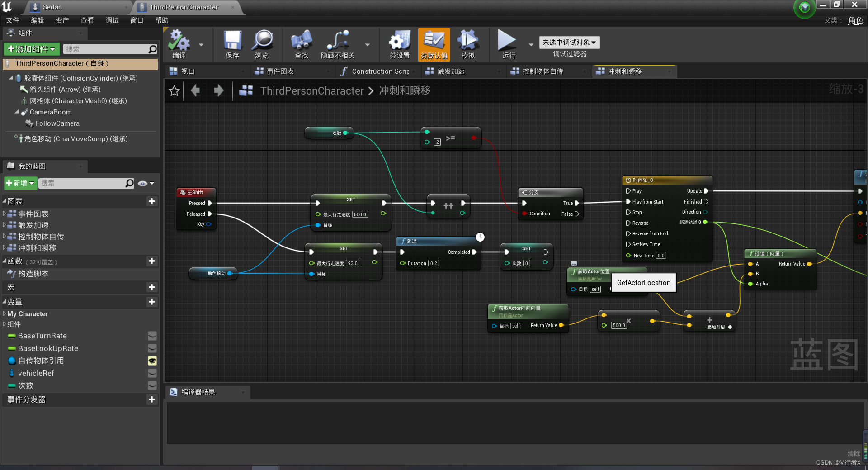Toggle visibility eye for 自传物体引用 variable
Screen dimensions: 868x470
click(x=152, y=361)
